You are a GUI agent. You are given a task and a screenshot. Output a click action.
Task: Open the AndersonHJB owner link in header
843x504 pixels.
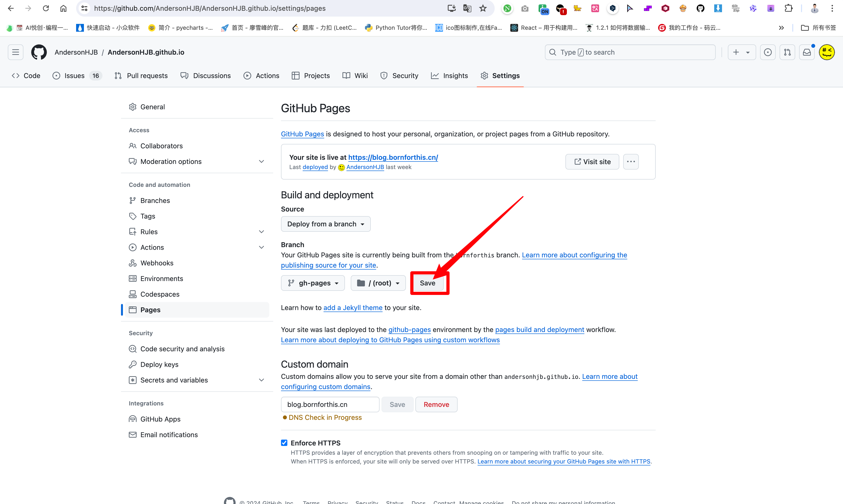(76, 52)
